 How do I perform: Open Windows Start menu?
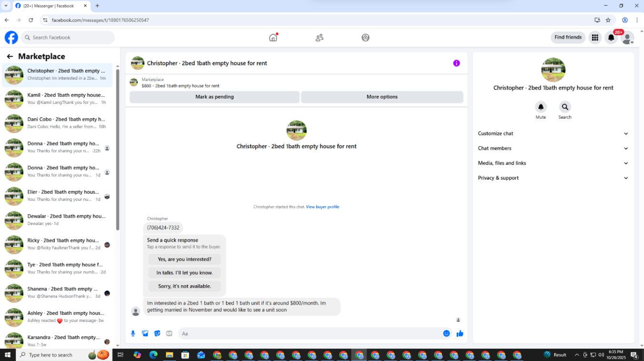coord(8,355)
